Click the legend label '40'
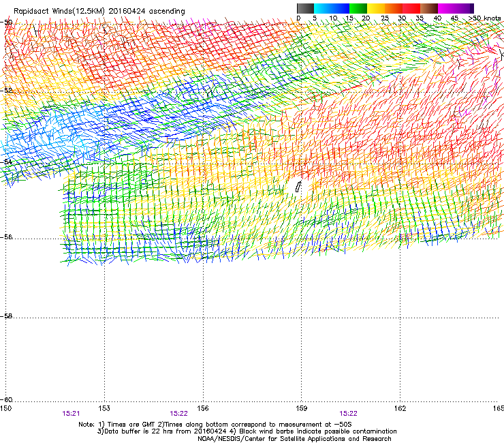The height and width of the screenshot is (443, 504). [437, 18]
